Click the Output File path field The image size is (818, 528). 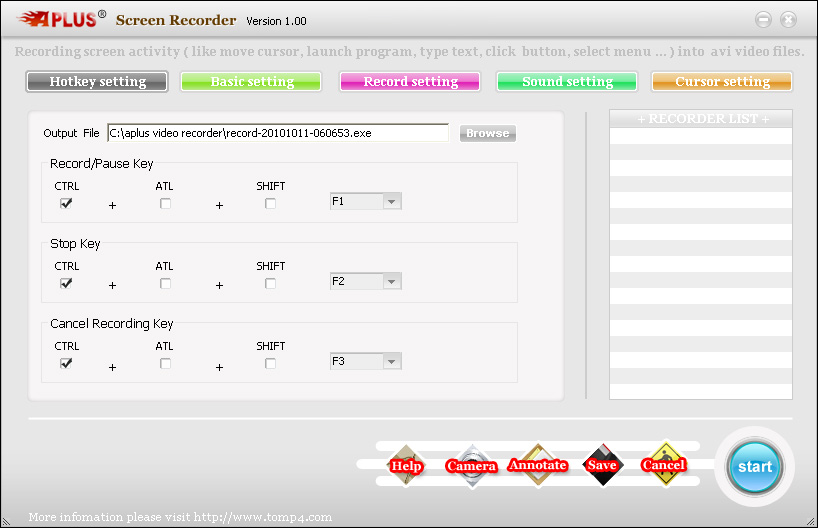278,133
